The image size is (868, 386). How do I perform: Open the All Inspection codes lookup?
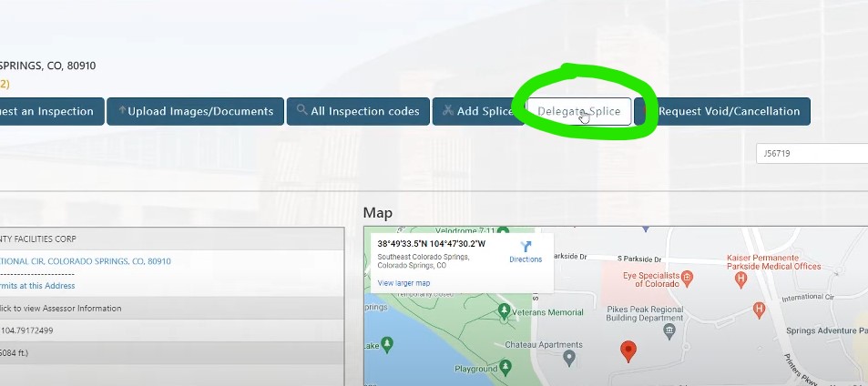(357, 111)
